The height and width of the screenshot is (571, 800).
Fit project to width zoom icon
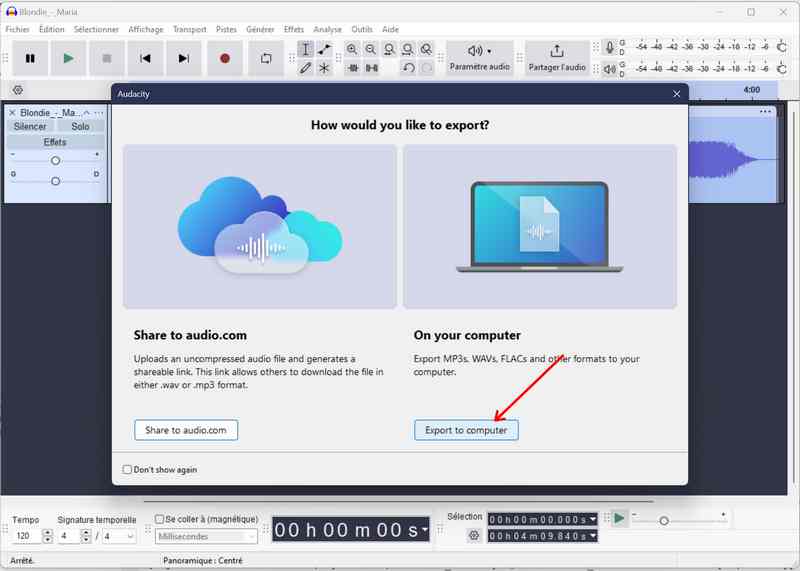[x=408, y=49]
